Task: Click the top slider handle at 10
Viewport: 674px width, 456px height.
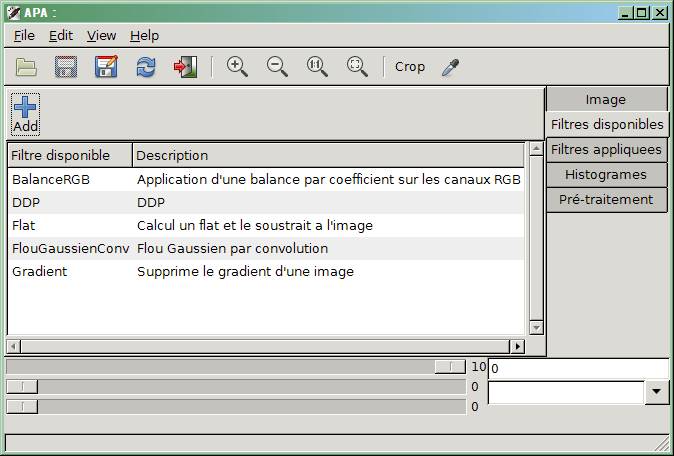Action: pyautogui.click(x=450, y=367)
